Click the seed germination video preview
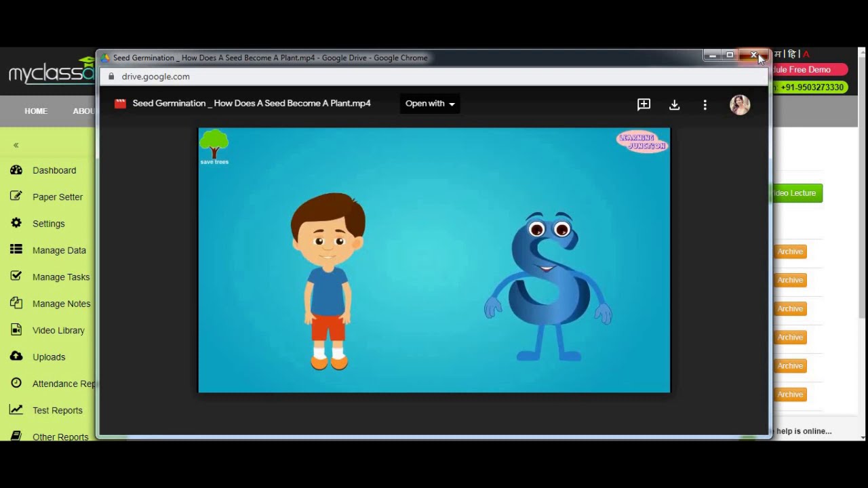 pyautogui.click(x=434, y=260)
